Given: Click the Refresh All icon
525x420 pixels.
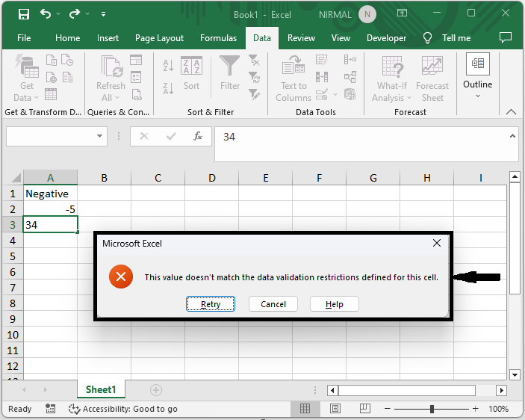Looking at the screenshot, I should pos(111,68).
